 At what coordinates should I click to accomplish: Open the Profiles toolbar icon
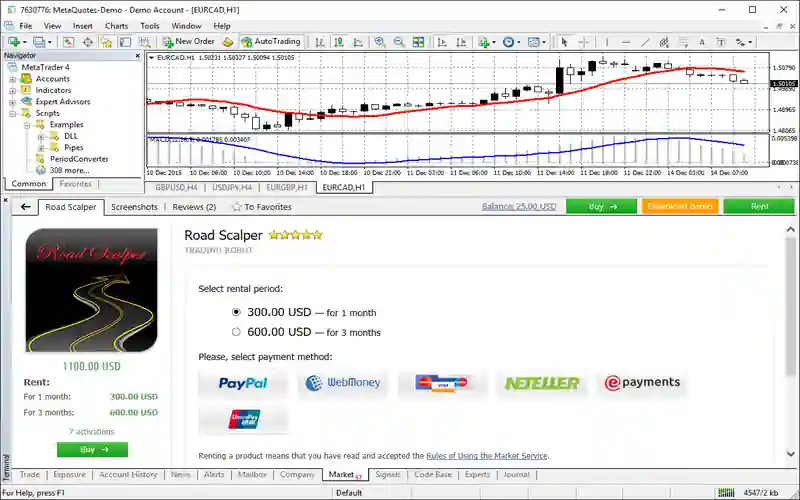(39, 42)
